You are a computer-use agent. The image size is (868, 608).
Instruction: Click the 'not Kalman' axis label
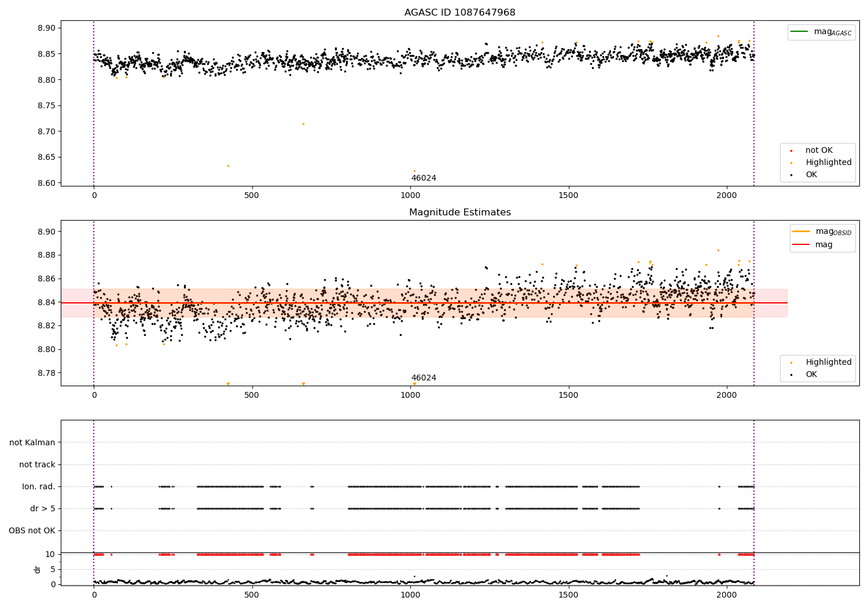32,442
